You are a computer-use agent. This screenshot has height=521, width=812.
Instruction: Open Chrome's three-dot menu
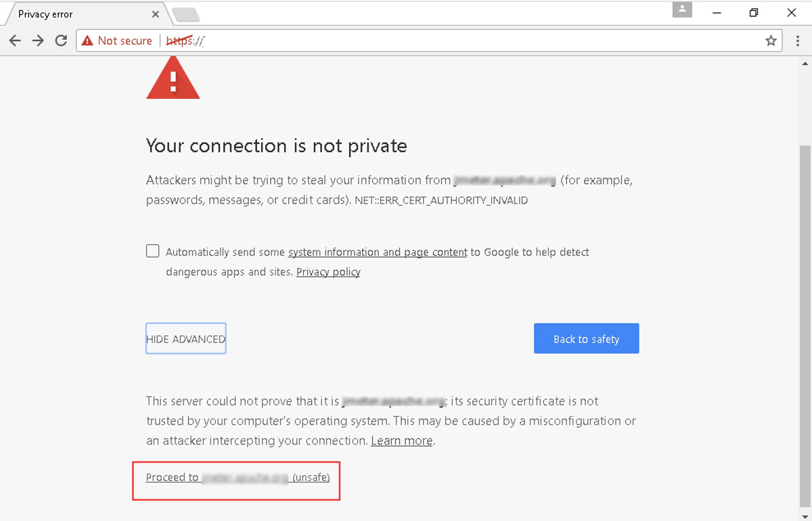pos(796,40)
